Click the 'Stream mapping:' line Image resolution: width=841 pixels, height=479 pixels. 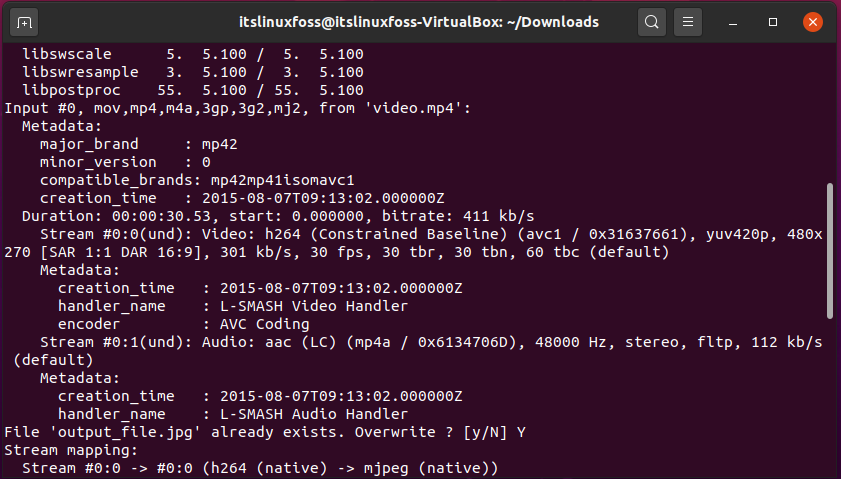[x=71, y=450]
